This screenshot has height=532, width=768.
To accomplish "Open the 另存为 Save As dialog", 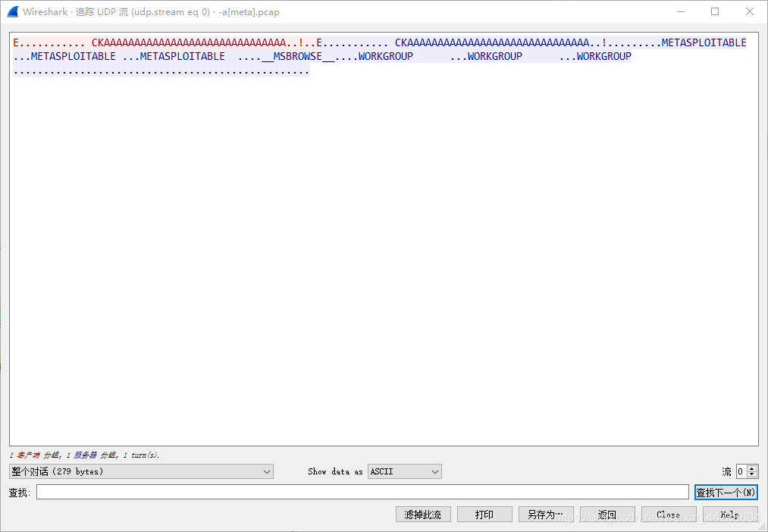I will pyautogui.click(x=545, y=514).
